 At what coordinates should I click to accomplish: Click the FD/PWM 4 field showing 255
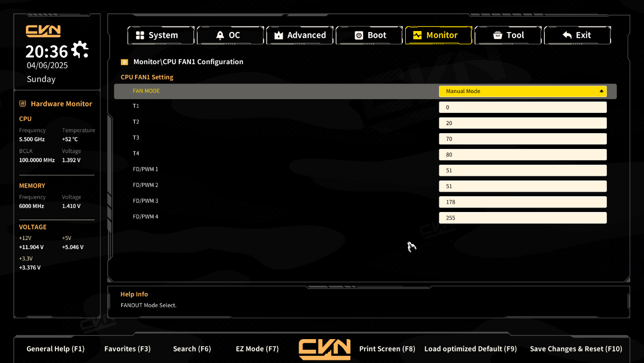click(x=522, y=218)
